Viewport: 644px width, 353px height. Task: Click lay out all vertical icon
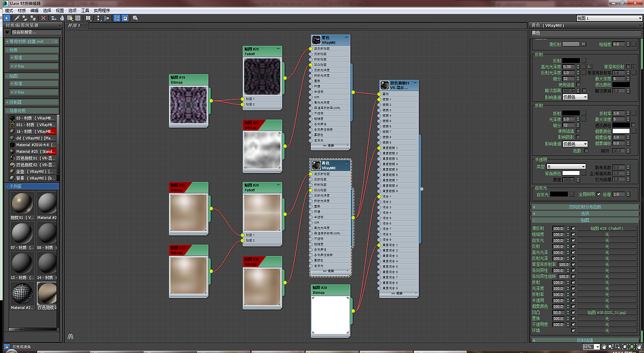click(x=98, y=18)
